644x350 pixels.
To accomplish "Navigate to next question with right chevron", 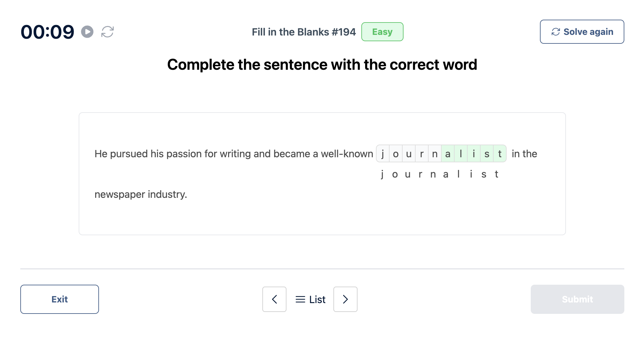I will pos(345,298).
